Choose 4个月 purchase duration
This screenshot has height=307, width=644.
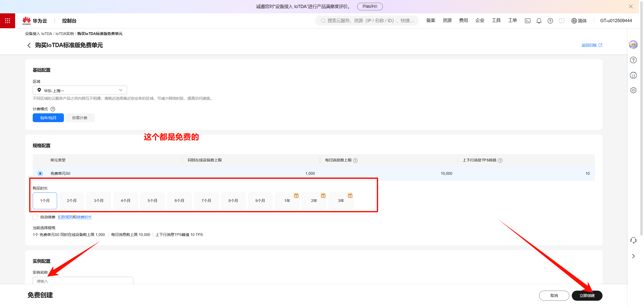126,201
